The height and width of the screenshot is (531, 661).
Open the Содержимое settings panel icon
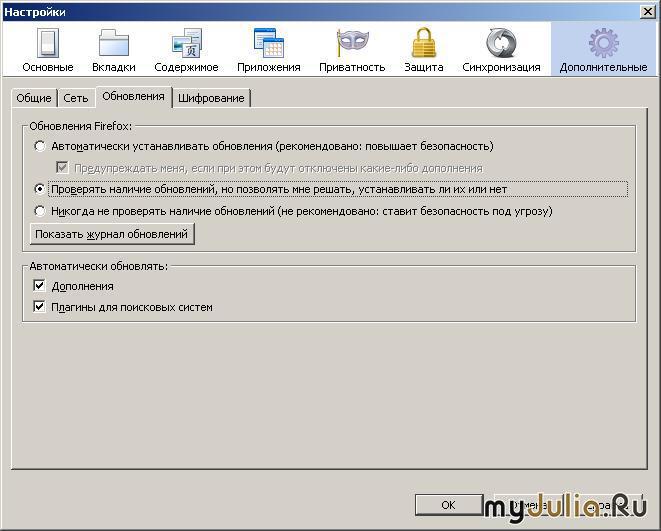pyautogui.click(x=186, y=50)
